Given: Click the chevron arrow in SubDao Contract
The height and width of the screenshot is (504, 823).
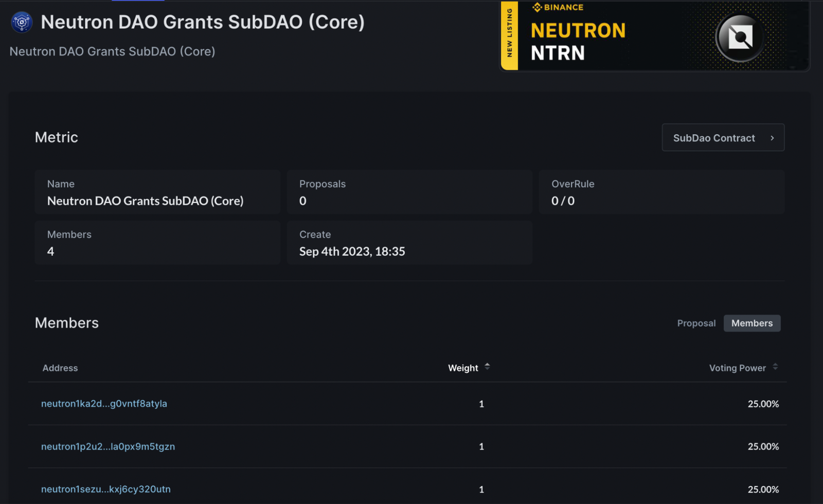Looking at the screenshot, I should (x=772, y=138).
